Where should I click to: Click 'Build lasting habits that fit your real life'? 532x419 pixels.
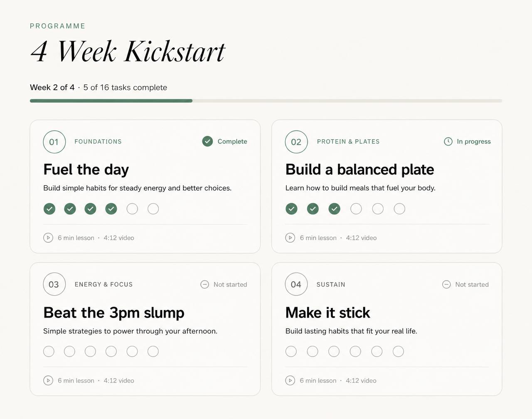[351, 331]
